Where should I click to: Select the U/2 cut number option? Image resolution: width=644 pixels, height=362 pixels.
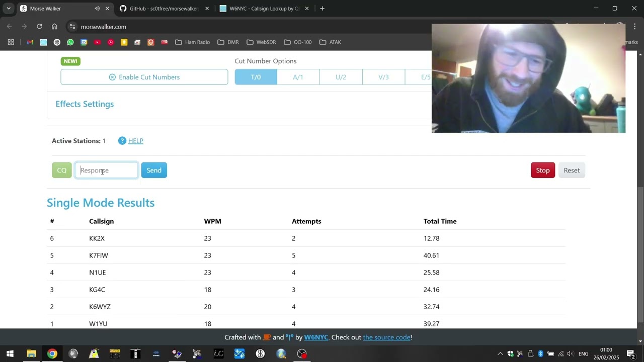point(341,77)
